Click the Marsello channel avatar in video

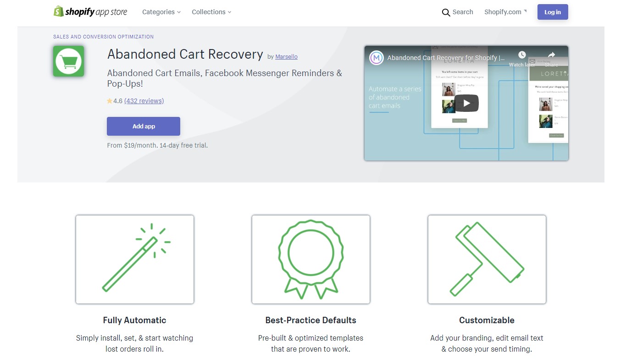[377, 58]
